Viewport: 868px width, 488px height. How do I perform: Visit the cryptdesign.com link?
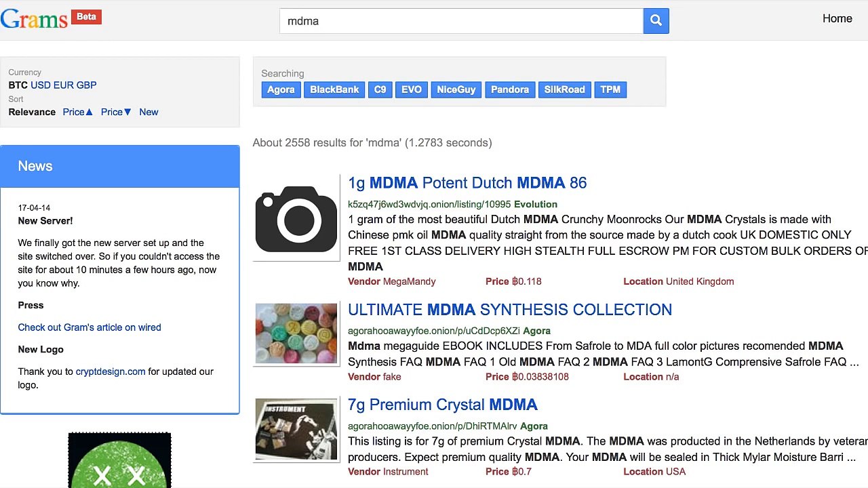111,371
